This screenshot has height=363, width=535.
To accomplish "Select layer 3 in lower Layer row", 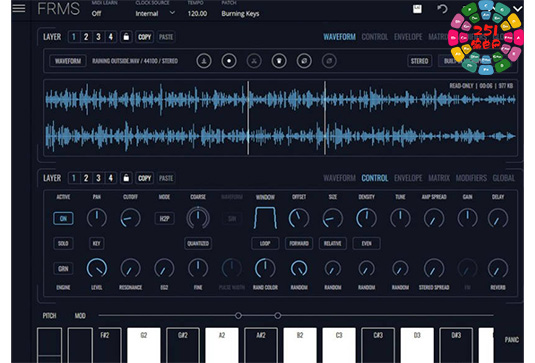I will tap(98, 178).
